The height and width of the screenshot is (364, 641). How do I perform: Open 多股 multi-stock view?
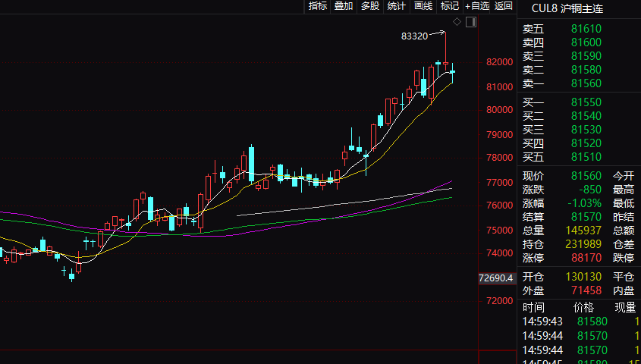click(x=369, y=6)
